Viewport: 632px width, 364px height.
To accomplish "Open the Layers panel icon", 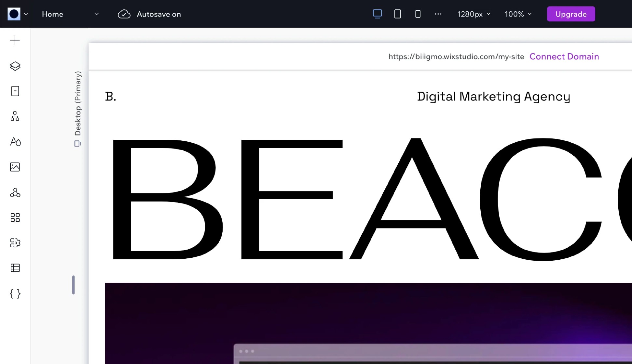I will click(x=15, y=66).
